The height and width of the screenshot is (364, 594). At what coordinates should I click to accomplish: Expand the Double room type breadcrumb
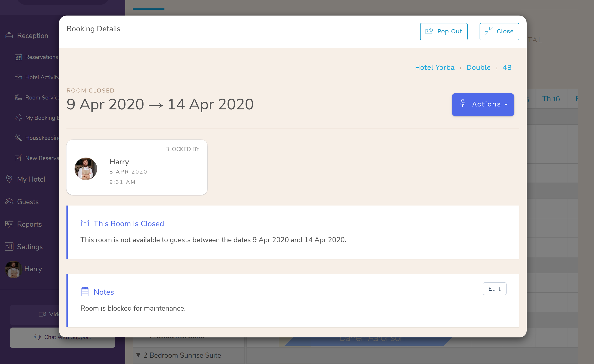478,68
